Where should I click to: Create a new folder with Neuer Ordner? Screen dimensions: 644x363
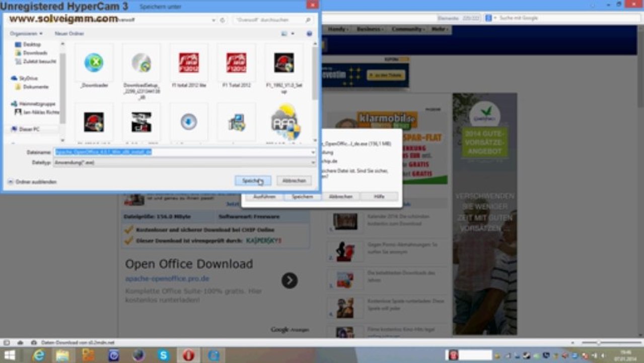69,33
